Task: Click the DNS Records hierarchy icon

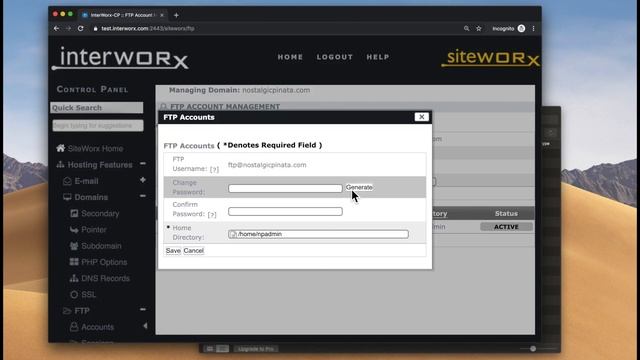Action: (x=74, y=278)
